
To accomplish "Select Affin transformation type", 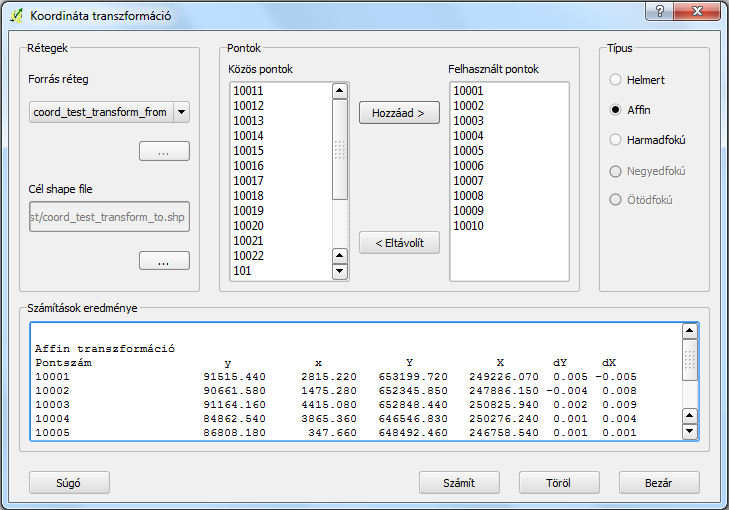I will click(616, 110).
